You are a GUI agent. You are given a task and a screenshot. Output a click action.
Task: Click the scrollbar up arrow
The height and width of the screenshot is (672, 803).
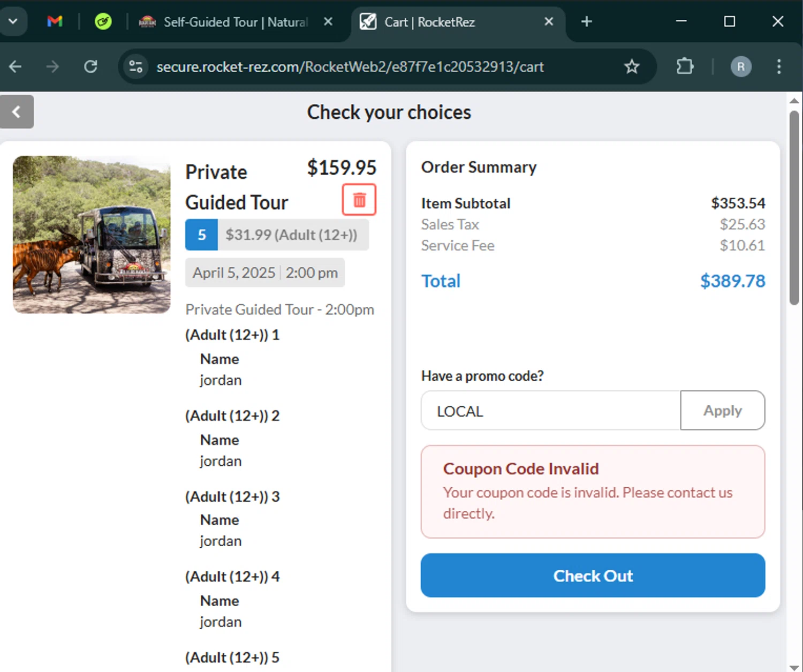click(x=794, y=100)
